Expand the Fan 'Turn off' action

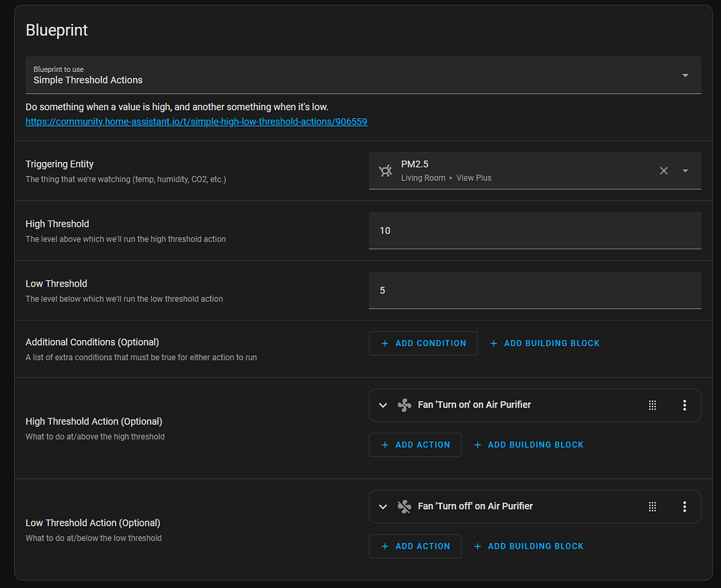click(x=383, y=506)
